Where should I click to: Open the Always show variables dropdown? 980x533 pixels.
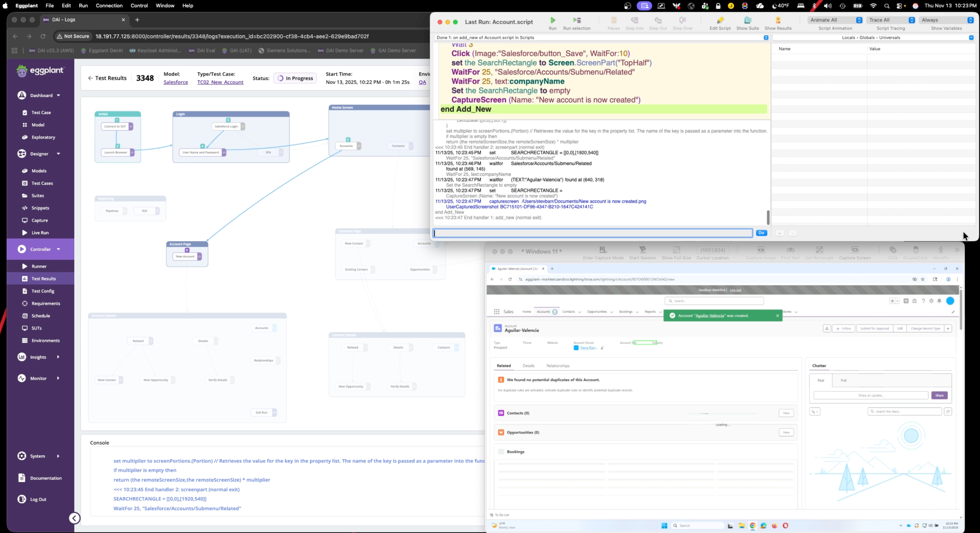pos(946,20)
